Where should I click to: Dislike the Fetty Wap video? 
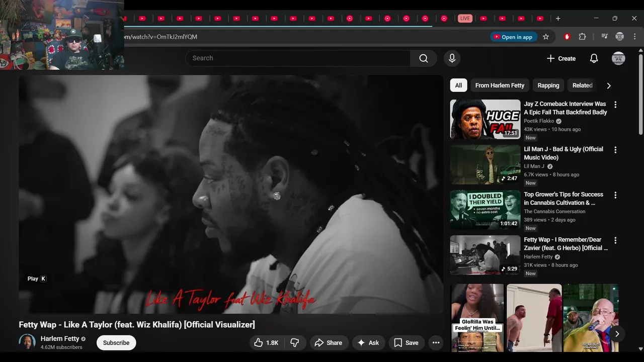(295, 343)
